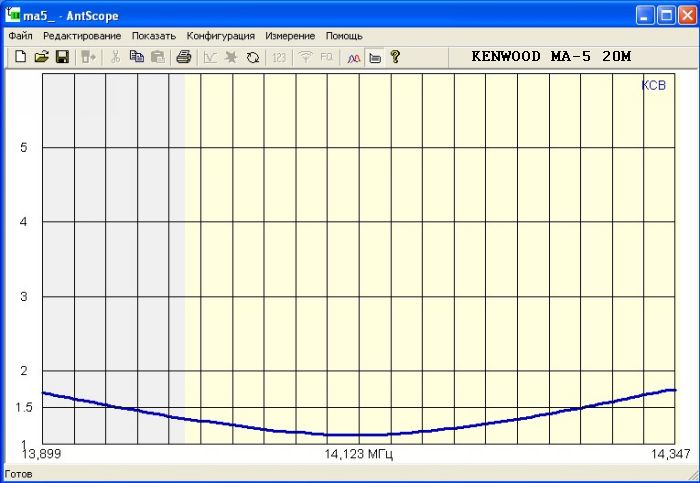
Task: Click the grayed star-burst toolbar icon
Action: (x=231, y=57)
